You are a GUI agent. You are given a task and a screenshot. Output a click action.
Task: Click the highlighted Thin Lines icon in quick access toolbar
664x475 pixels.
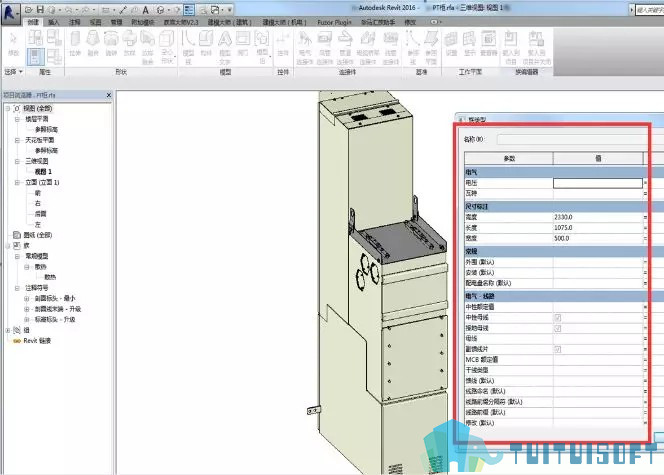click(x=189, y=9)
